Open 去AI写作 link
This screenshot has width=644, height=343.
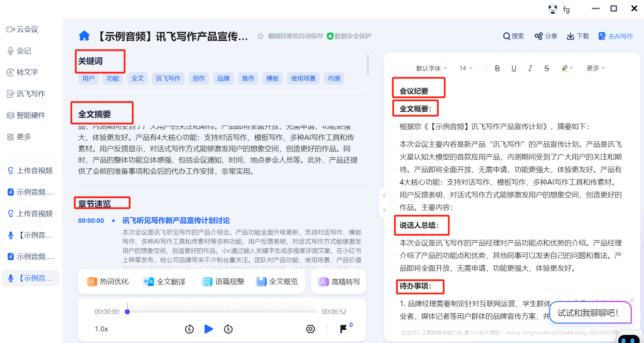616,36
